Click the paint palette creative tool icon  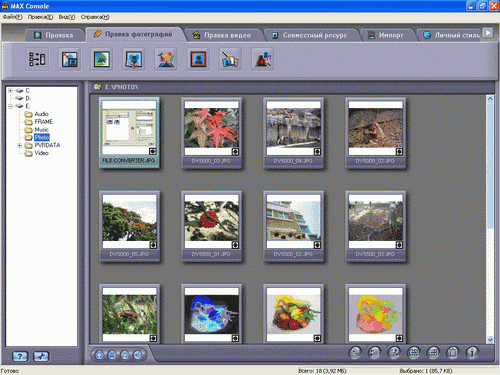click(x=166, y=59)
